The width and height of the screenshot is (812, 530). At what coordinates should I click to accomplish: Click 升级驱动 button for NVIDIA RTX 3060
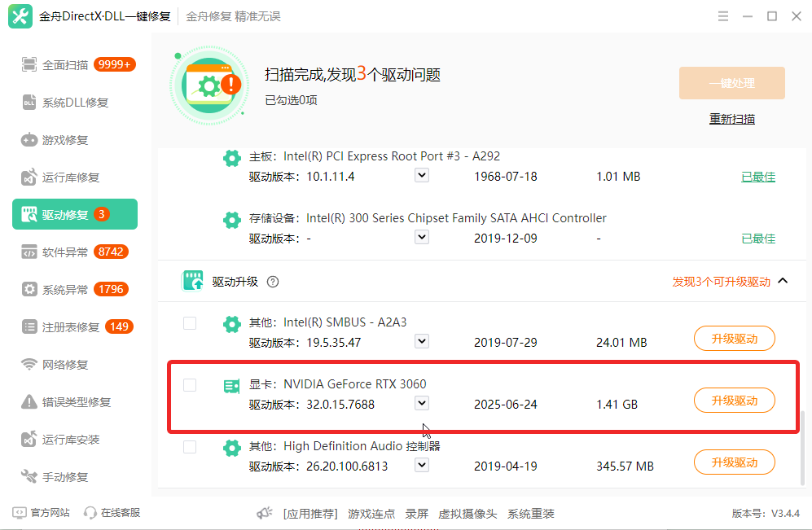[734, 401]
